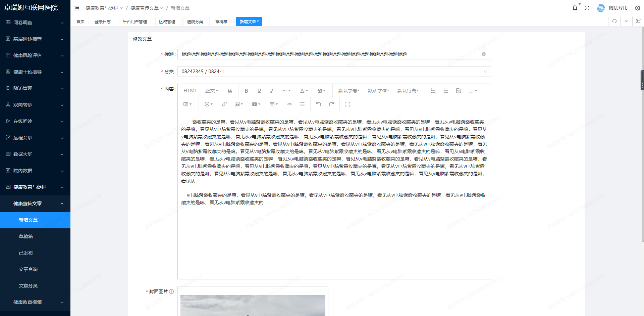Toggle underline formatting

(259, 91)
